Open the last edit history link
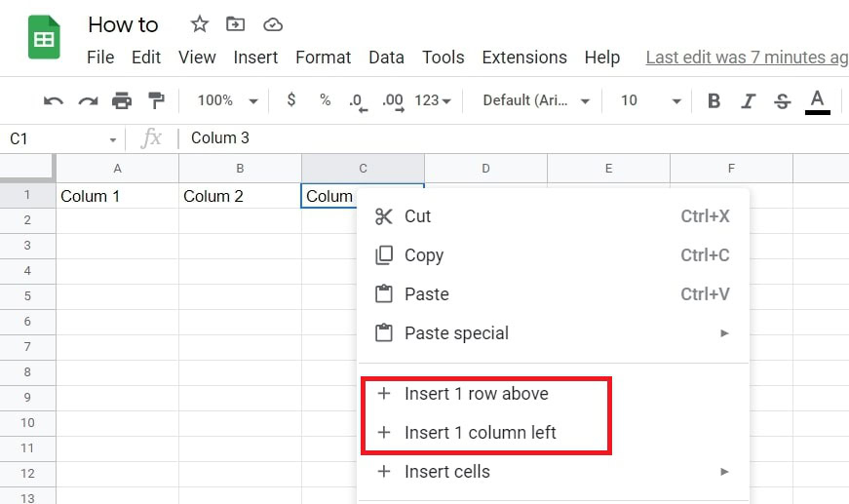849x504 pixels. [747, 58]
